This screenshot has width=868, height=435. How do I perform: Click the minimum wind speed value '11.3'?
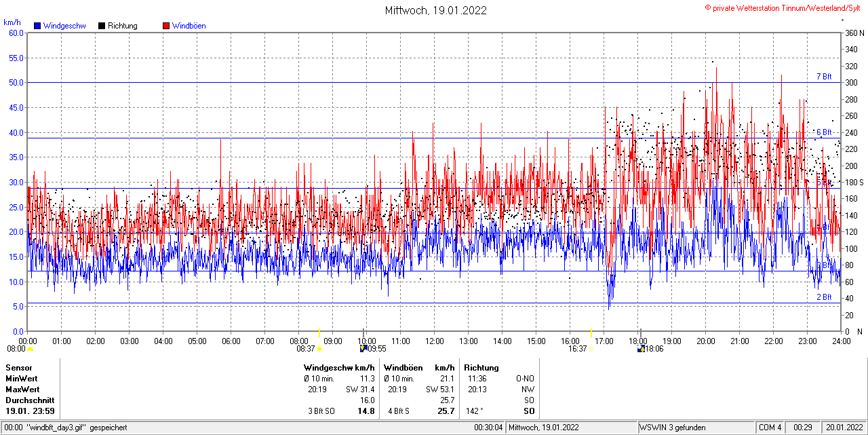367,379
